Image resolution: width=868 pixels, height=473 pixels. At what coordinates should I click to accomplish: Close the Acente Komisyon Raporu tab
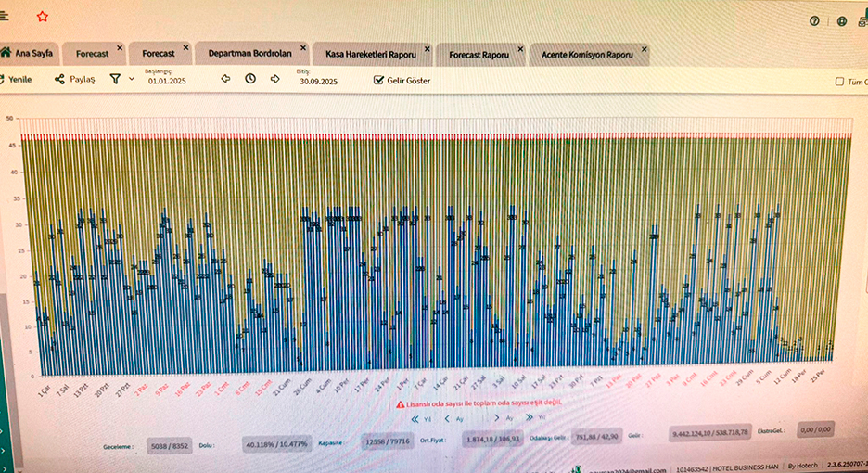pyautogui.click(x=644, y=48)
